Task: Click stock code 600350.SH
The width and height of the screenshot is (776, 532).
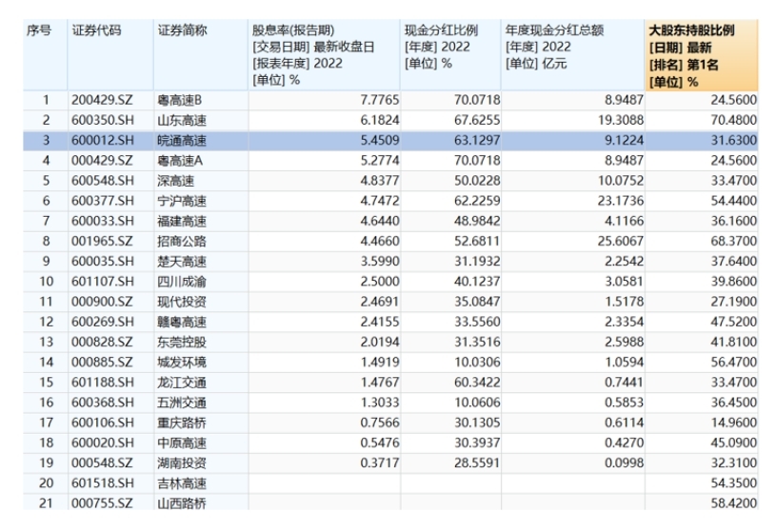Action: pos(103,120)
